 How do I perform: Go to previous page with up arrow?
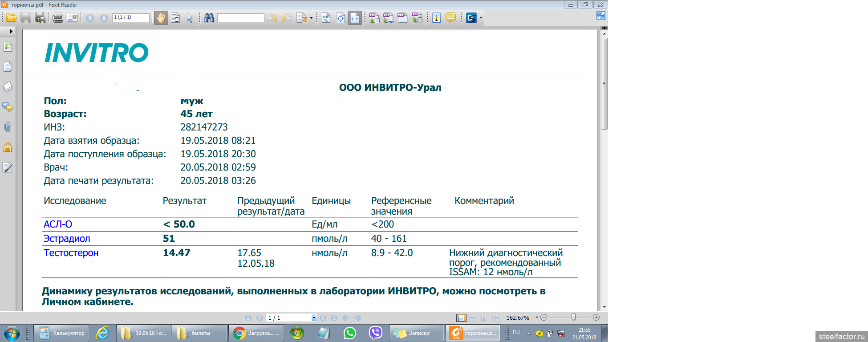(x=90, y=18)
